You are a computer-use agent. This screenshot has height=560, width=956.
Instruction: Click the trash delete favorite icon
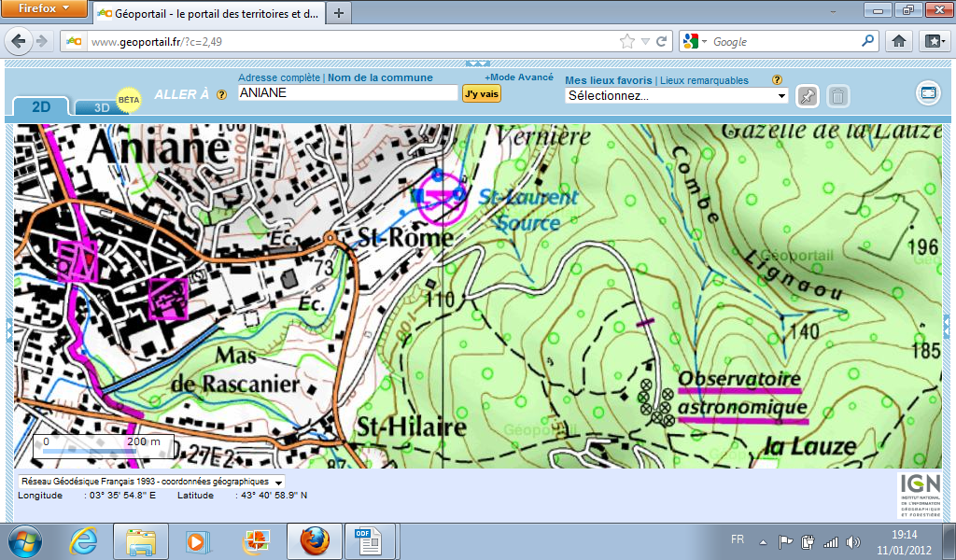[x=838, y=95]
